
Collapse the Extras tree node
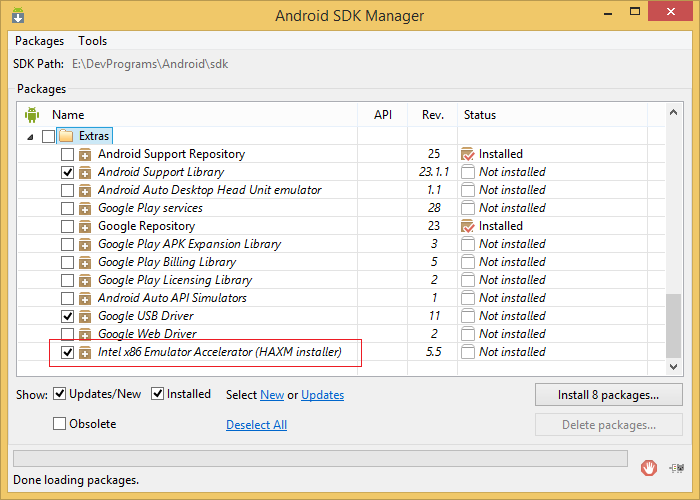tap(30, 137)
